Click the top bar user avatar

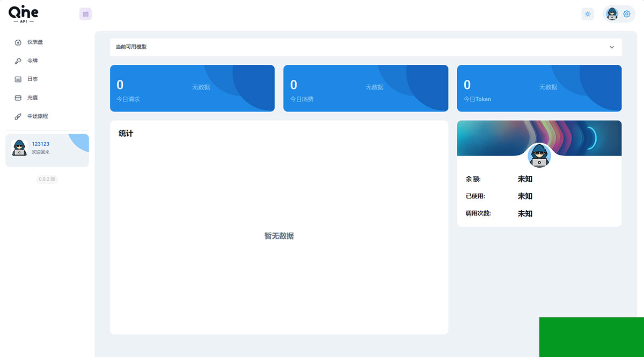pyautogui.click(x=612, y=14)
